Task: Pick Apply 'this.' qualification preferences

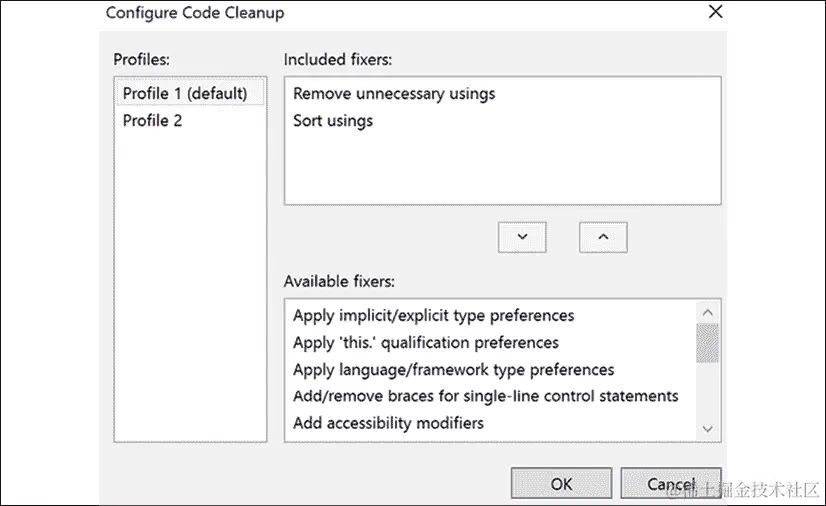Action: (425, 343)
